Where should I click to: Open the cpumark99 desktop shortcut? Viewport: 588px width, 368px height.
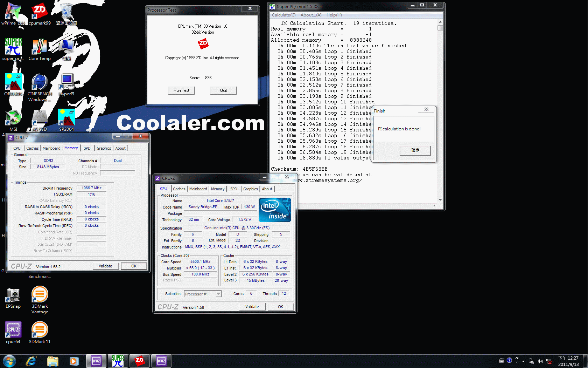pos(40,14)
